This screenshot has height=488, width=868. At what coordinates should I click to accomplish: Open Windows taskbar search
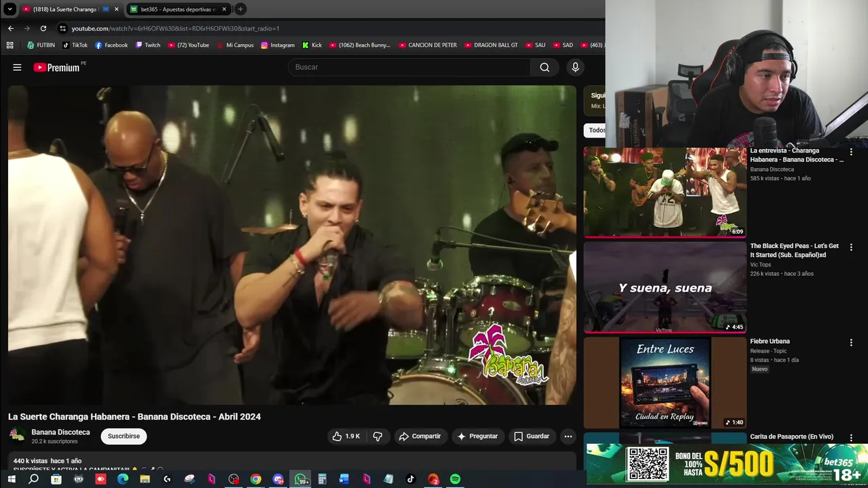(33, 479)
